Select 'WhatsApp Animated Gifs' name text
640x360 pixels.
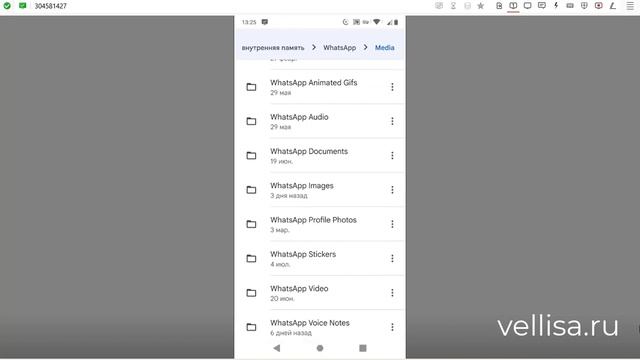313,82
